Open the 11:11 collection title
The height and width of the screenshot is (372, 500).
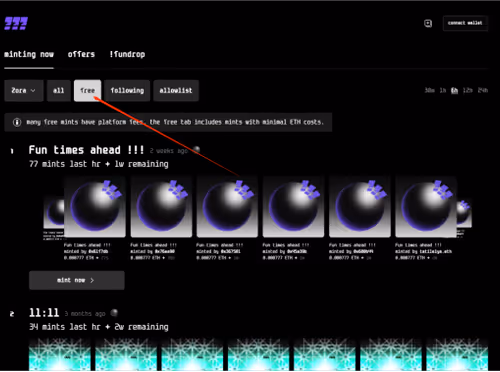(44, 313)
